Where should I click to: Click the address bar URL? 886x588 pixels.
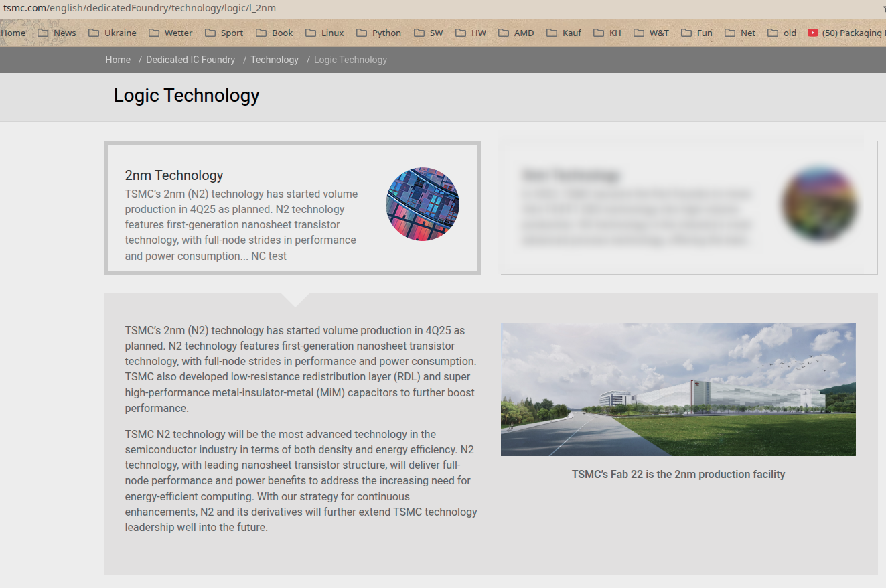(139, 8)
